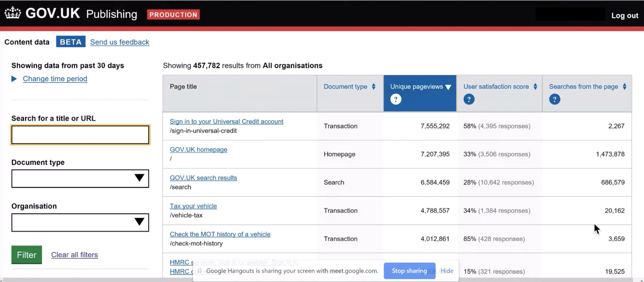The image size is (644, 282).
Task: Open Sign in to your Universal Credit account
Action: 226,121
